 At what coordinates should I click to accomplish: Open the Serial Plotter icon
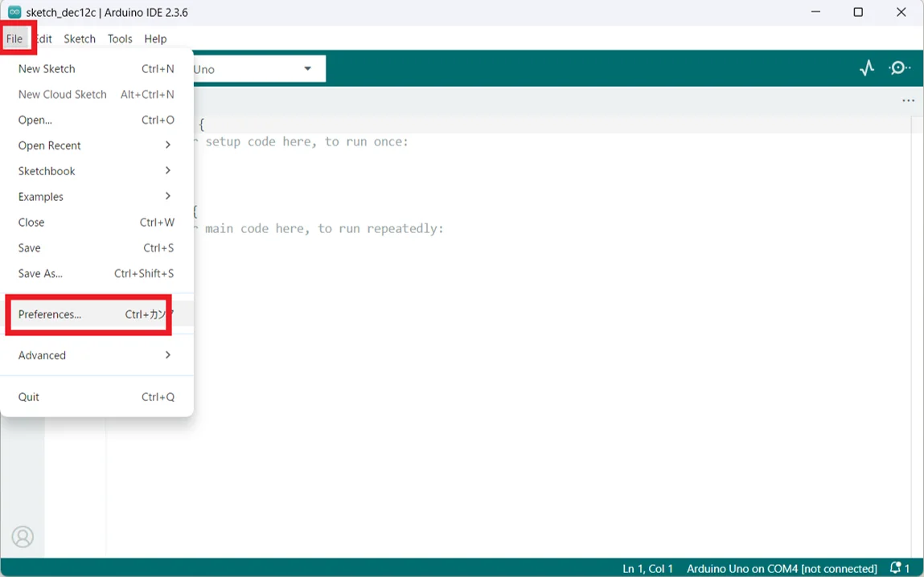pyautogui.click(x=867, y=68)
